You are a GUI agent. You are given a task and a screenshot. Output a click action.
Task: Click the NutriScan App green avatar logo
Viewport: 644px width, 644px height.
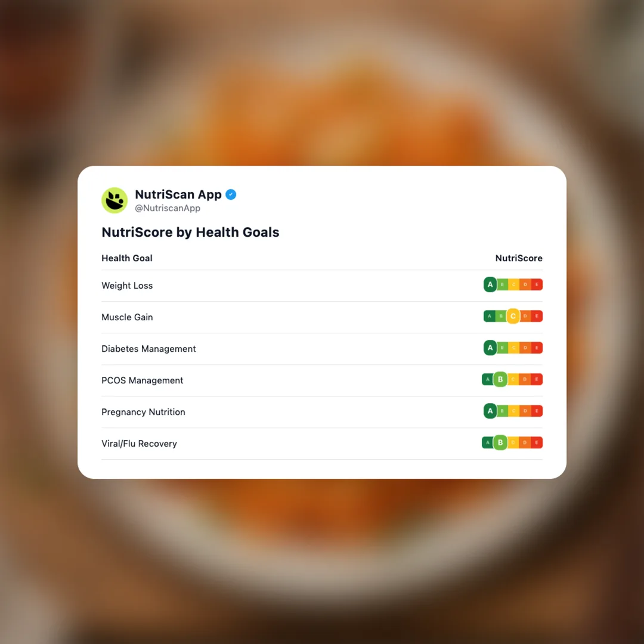coord(114,200)
